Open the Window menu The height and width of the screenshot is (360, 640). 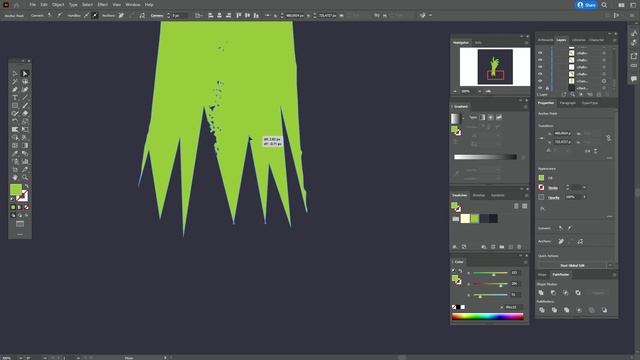(x=133, y=5)
